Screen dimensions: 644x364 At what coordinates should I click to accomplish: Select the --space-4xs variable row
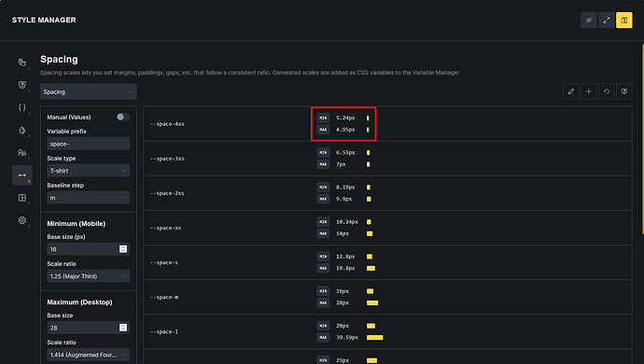pyautogui.click(x=387, y=123)
